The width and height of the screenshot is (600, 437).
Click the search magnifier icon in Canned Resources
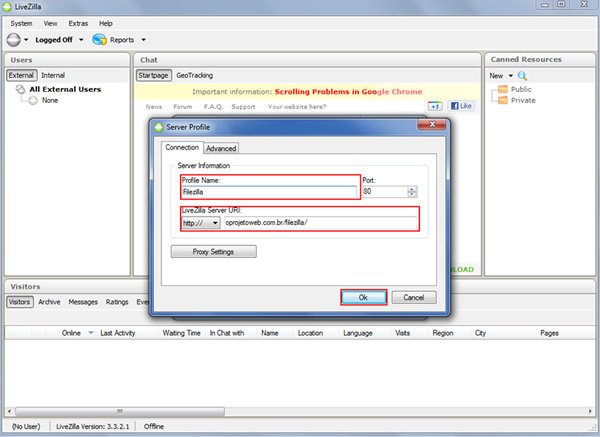(522, 76)
